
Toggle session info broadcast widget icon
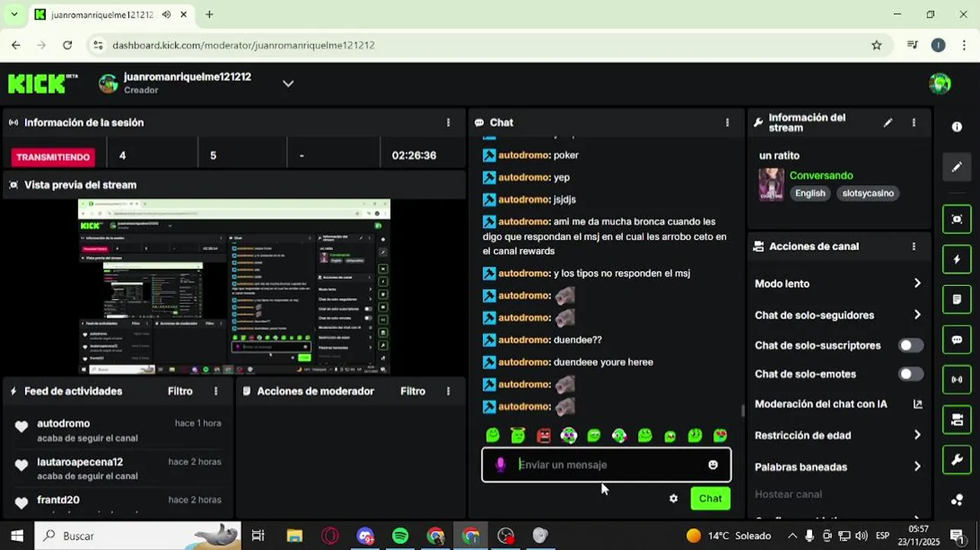pos(957,380)
